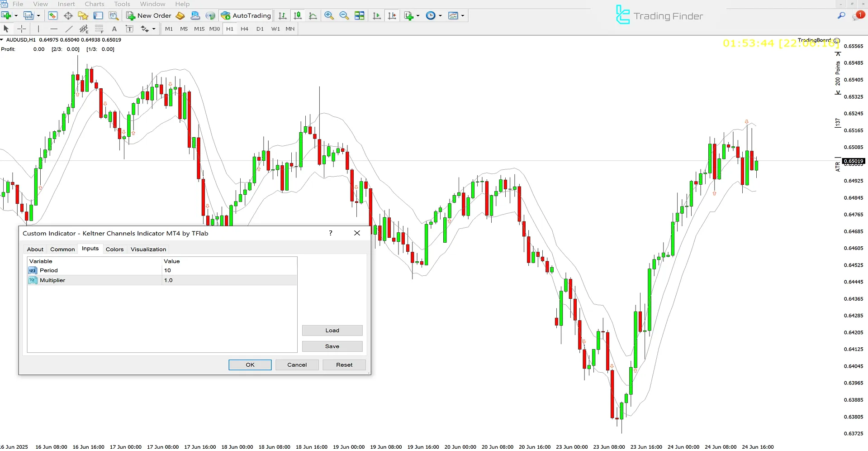Toggle chart auto scroll
The width and height of the screenshot is (868, 451).
click(x=376, y=15)
